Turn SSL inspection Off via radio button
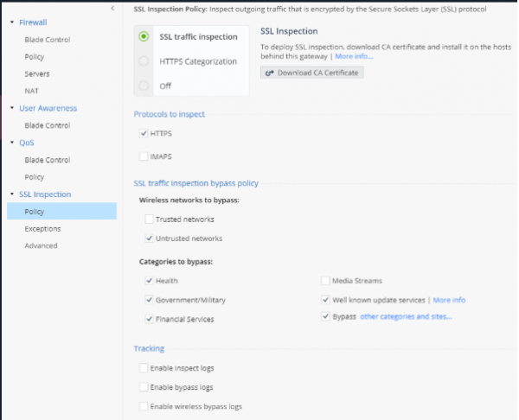Image resolution: width=519 pixels, height=420 pixels. coord(144,86)
